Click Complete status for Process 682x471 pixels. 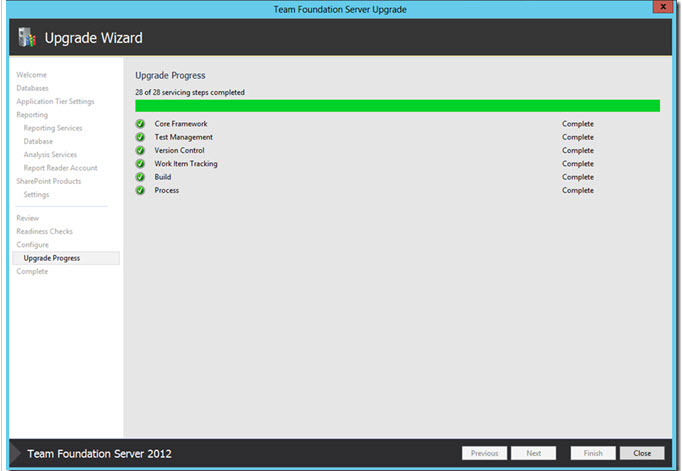pos(578,190)
